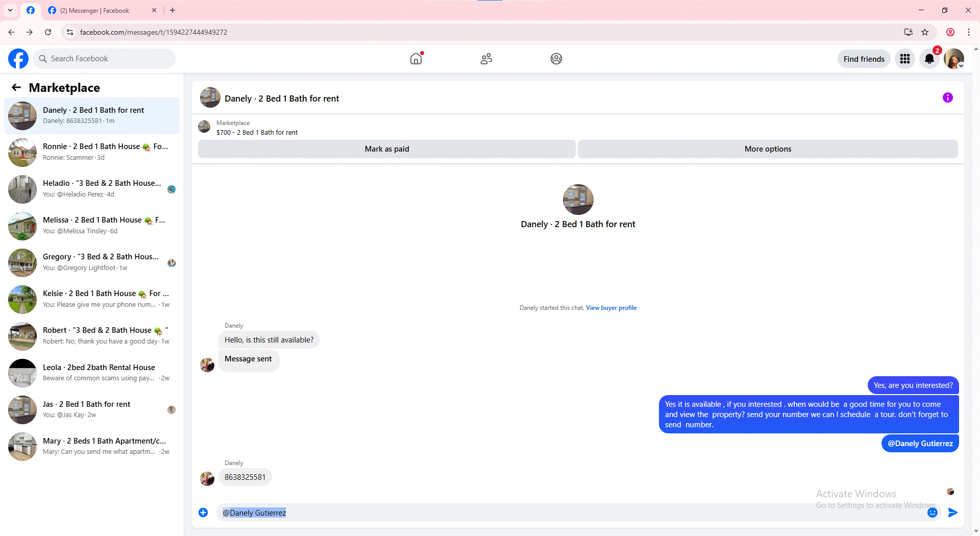
Task: Click Danely 2 Bed 1 Bath header title
Action: click(x=282, y=99)
